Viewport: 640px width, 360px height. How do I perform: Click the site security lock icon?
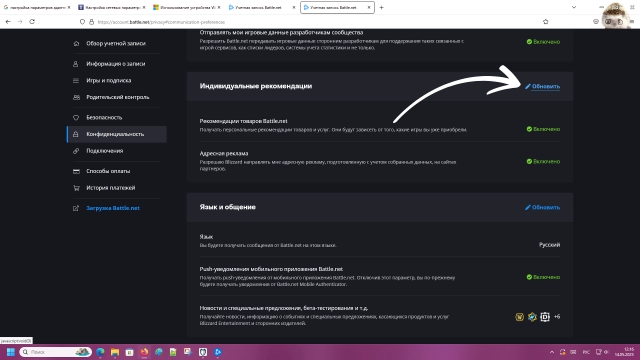(91, 22)
